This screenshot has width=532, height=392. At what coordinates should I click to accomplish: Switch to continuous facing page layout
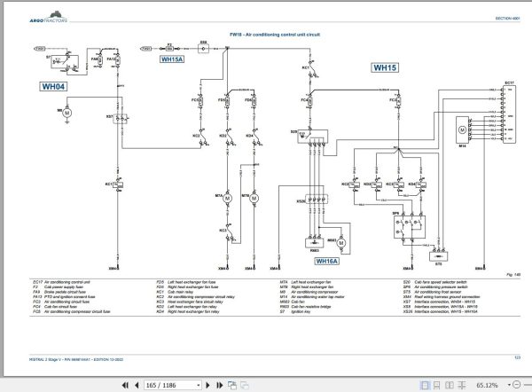461,385
